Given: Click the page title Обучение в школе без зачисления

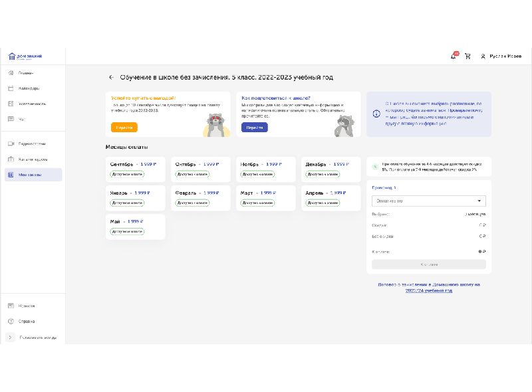Looking at the screenshot, I should tap(226, 77).
